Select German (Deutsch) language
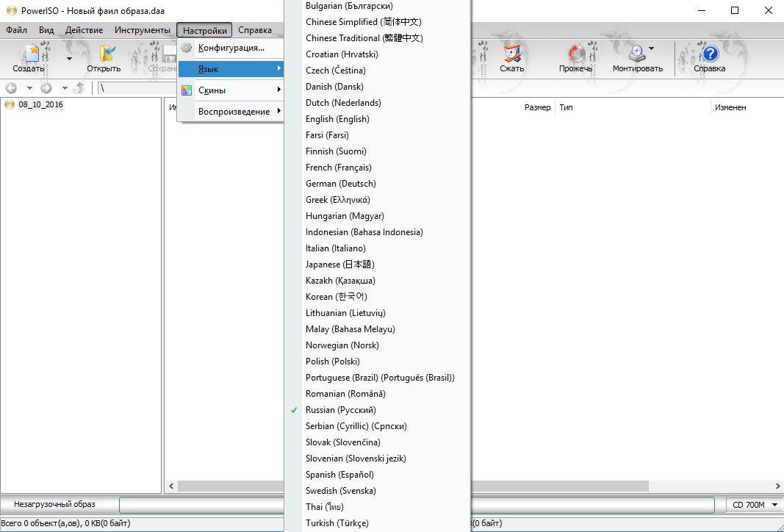This screenshot has height=532, width=784. [x=378, y=184]
